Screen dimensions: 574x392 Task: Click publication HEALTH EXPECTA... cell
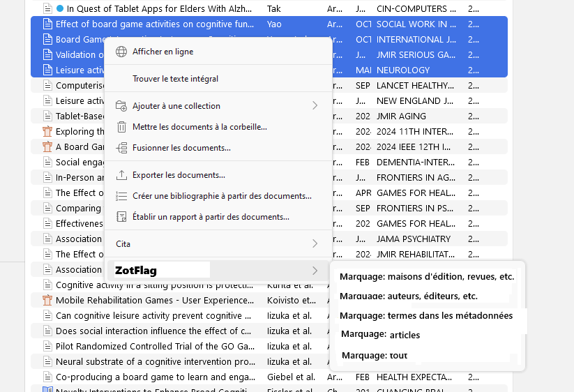(414, 377)
